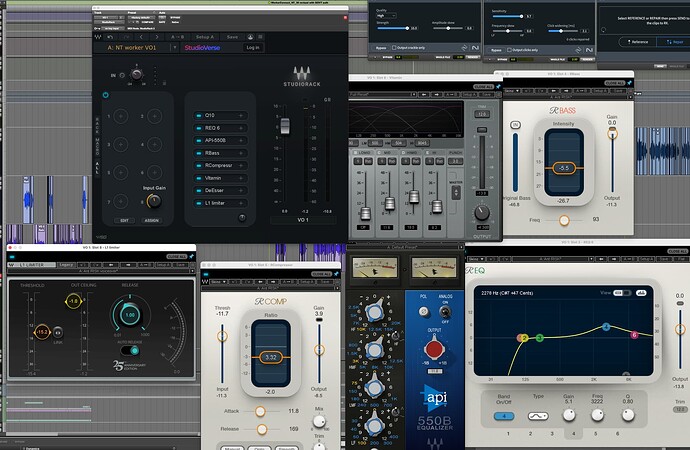The image size is (690, 450).
Task: Open the Mono dropdown in RCompressor toolbar
Action: point(218,282)
